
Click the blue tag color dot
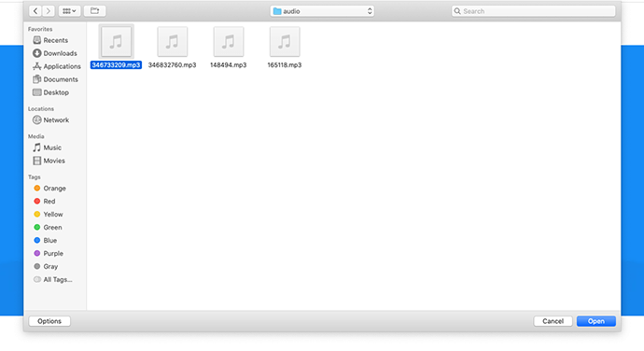(37, 241)
